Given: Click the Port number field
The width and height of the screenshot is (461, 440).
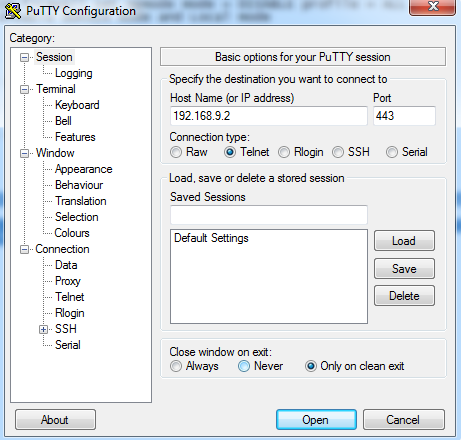Looking at the screenshot, I should (x=404, y=116).
